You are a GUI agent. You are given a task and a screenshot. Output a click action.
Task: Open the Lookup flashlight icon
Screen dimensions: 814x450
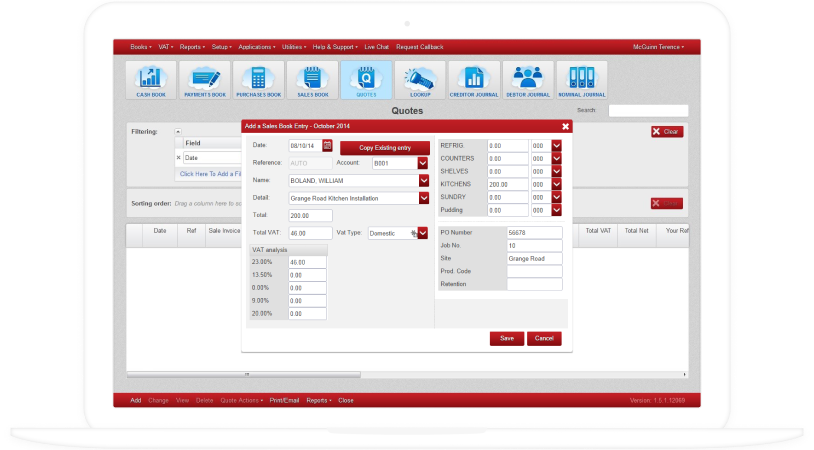coord(420,80)
